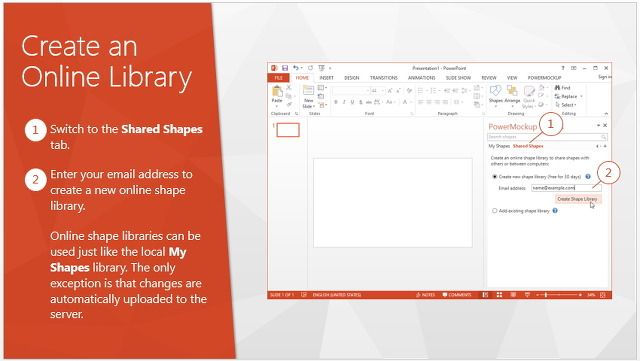Click the Clear All Formatting icon
This screenshot has width=640, height=361.
pyautogui.click(x=409, y=91)
